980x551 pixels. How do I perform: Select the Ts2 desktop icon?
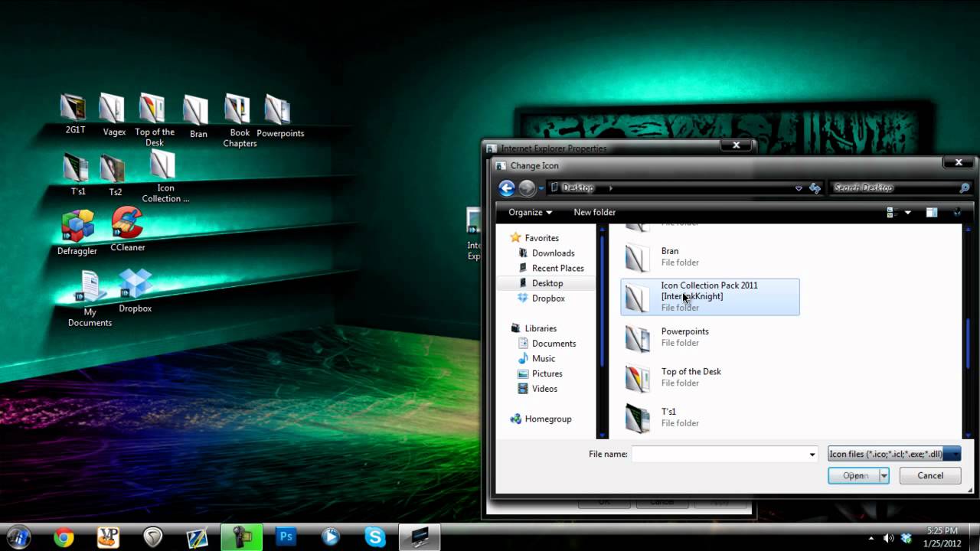coord(115,175)
